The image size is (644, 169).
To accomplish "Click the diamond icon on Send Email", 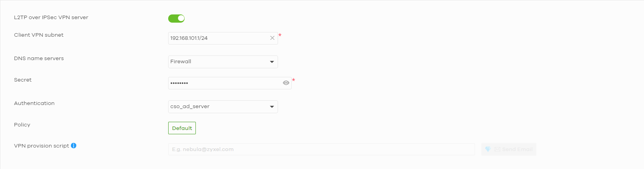I will [488, 149].
